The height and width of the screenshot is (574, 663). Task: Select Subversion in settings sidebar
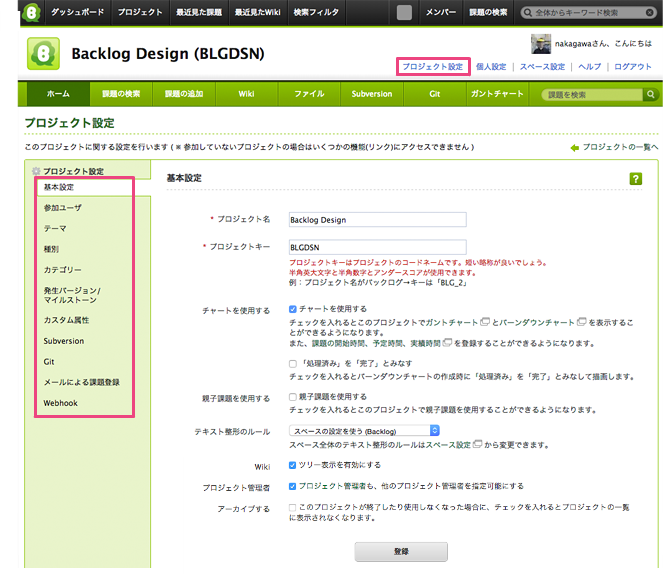pos(63,341)
